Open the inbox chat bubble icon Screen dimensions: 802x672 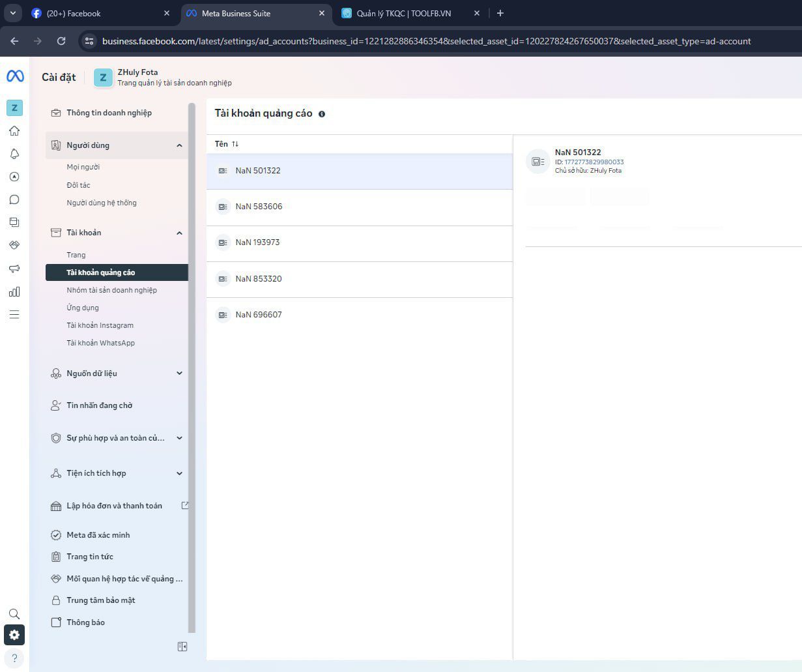[14, 199]
